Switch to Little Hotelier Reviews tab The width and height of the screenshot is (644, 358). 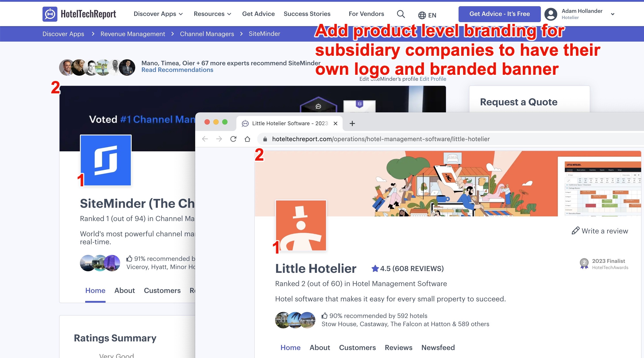click(x=398, y=348)
